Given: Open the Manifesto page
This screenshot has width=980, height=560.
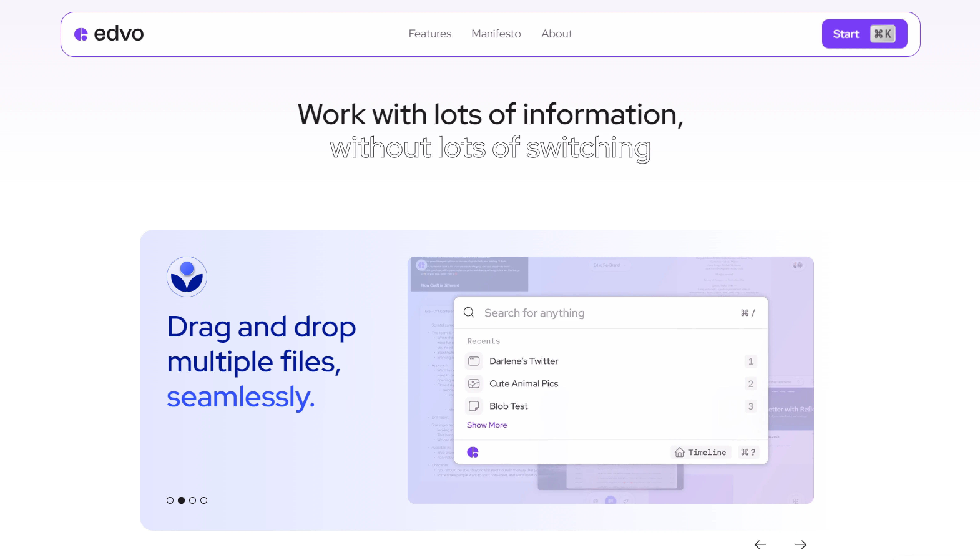Looking at the screenshot, I should [x=496, y=34].
